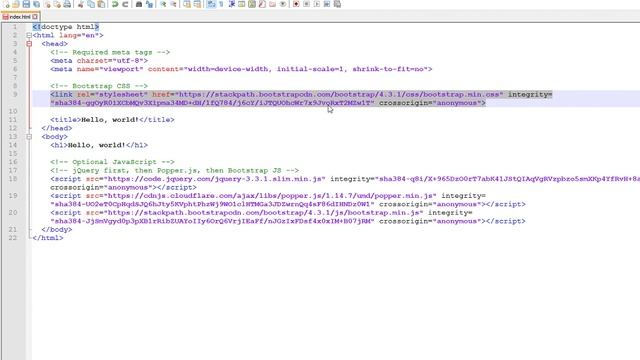Enable synchronized vertical scrolling
This screenshot has height=360, width=640.
(x=187, y=4)
